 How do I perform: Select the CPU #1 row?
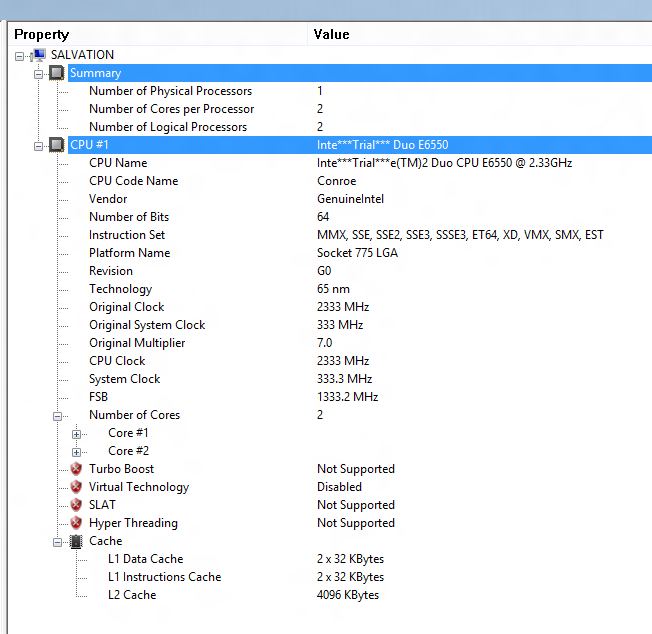(360, 145)
